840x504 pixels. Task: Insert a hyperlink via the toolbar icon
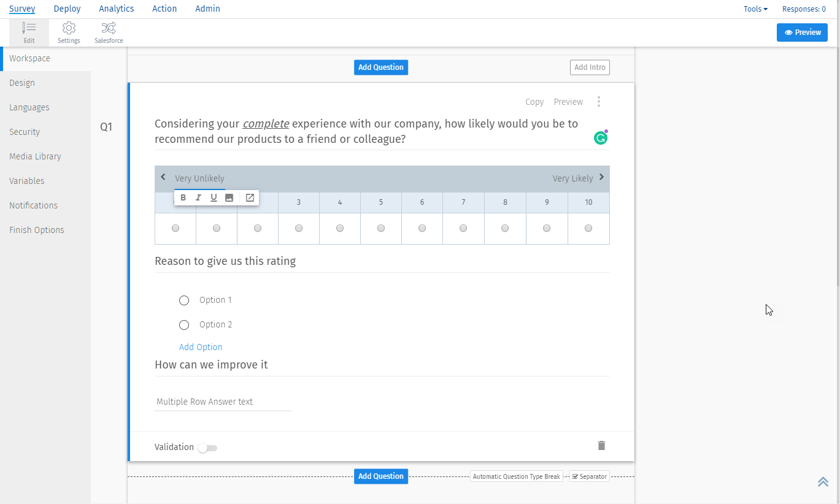[249, 197]
